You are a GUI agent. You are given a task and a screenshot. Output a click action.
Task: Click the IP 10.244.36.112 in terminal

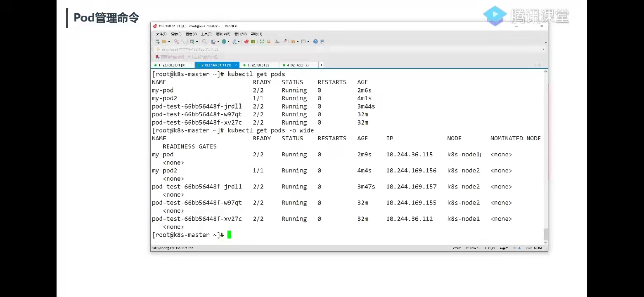[x=410, y=219]
